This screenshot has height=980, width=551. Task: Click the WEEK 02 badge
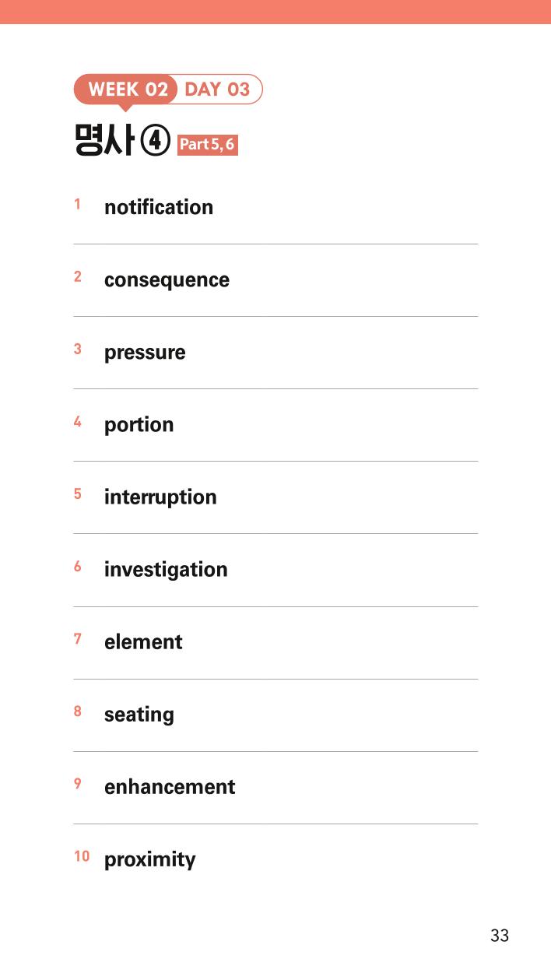125,90
